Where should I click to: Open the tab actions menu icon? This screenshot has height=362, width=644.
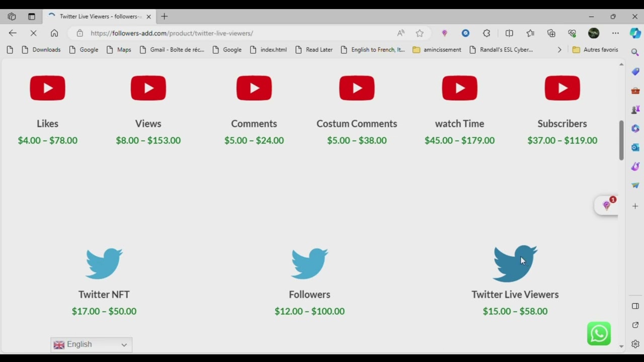[32, 17]
